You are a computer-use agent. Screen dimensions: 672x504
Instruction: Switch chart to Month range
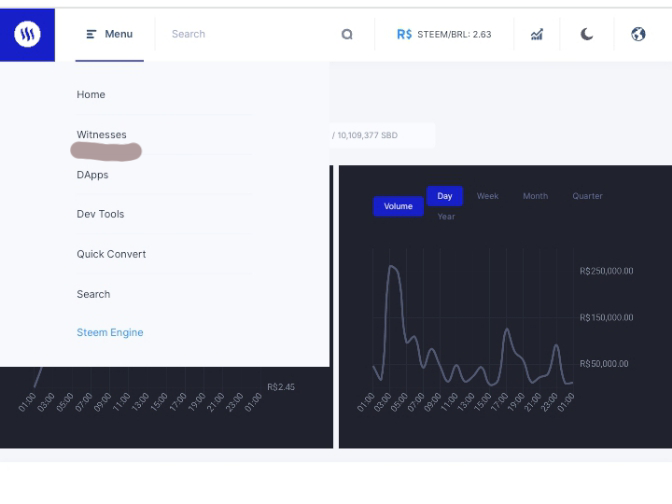535,196
